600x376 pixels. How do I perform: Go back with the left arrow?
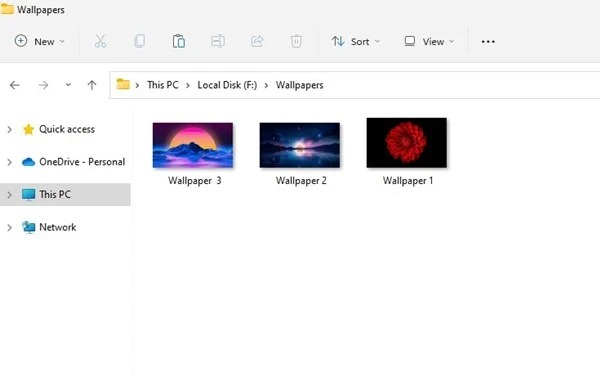pyautogui.click(x=15, y=85)
